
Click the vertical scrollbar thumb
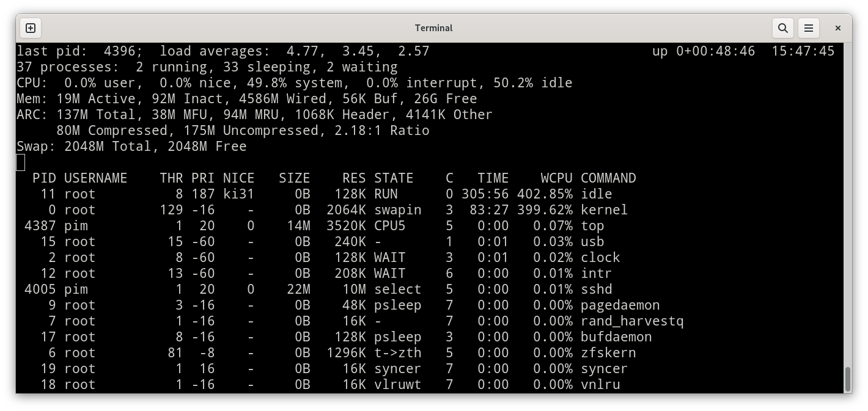tap(847, 379)
